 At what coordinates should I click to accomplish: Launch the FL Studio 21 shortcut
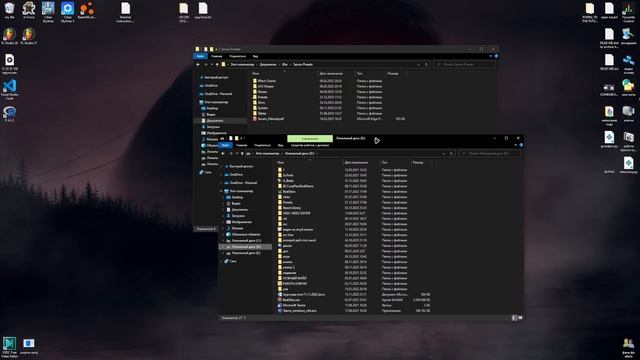tap(29, 36)
